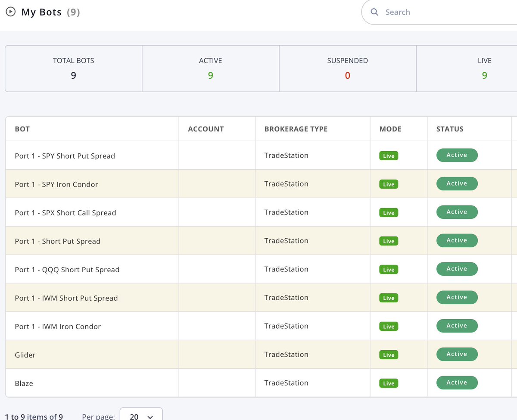Open bot Port 1 - QQQ Short Put Spread
The height and width of the screenshot is (420, 517).
click(x=67, y=270)
